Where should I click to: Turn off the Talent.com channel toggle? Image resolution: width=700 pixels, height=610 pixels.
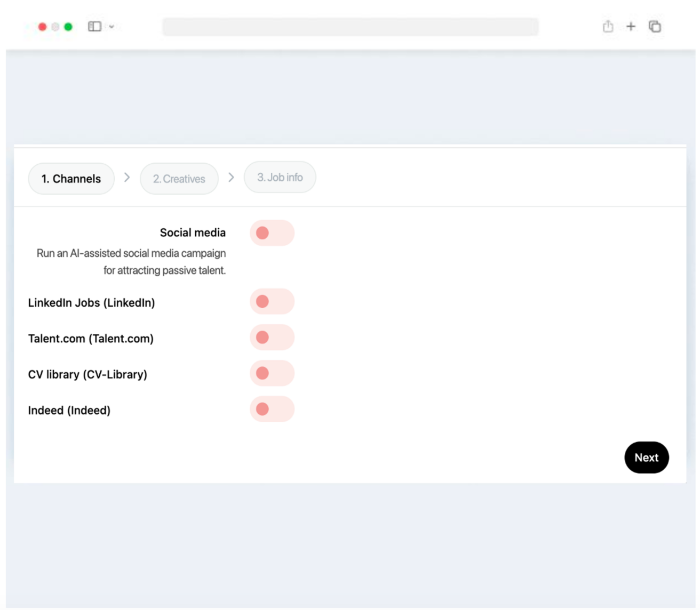pyautogui.click(x=272, y=337)
